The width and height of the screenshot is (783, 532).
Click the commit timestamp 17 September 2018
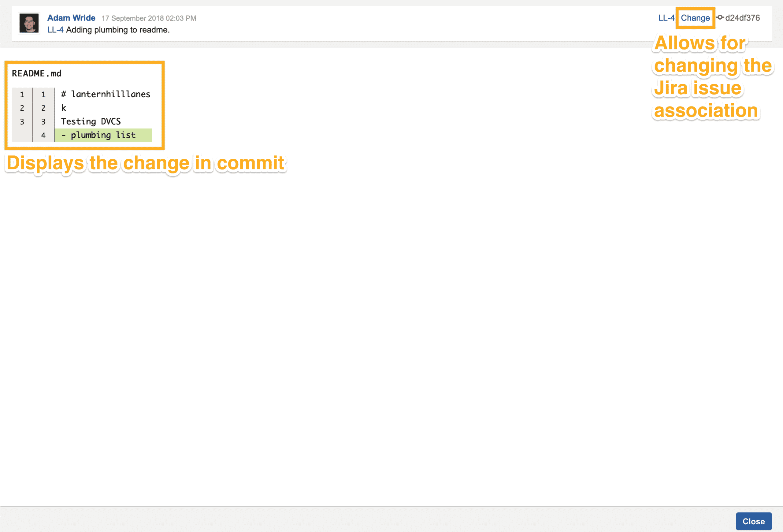(x=149, y=18)
